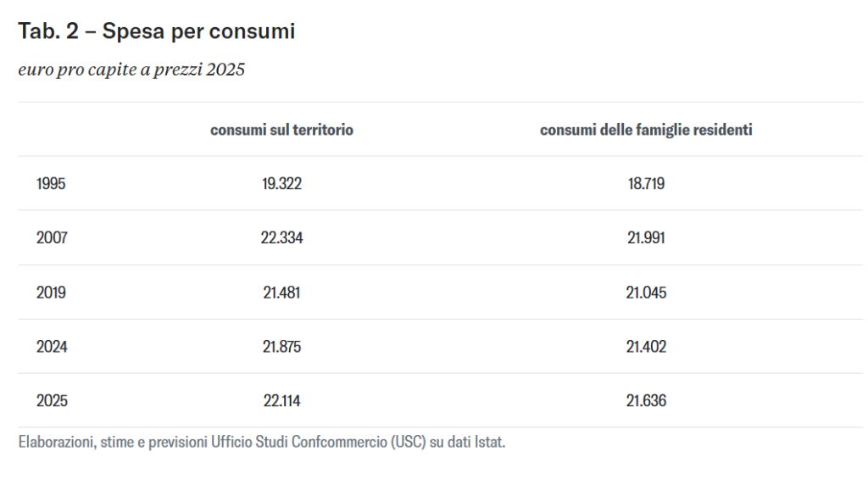Select the 22.114 cell
The image size is (868, 485).
[x=281, y=401]
